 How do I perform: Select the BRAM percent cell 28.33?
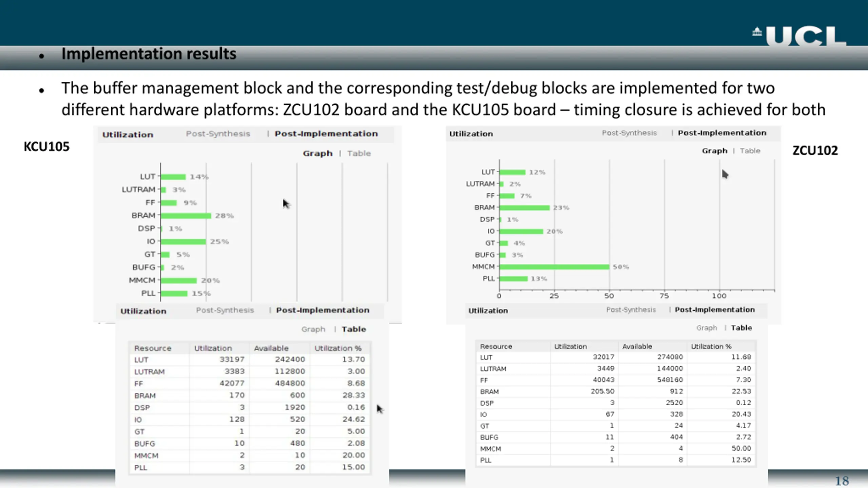pyautogui.click(x=354, y=395)
